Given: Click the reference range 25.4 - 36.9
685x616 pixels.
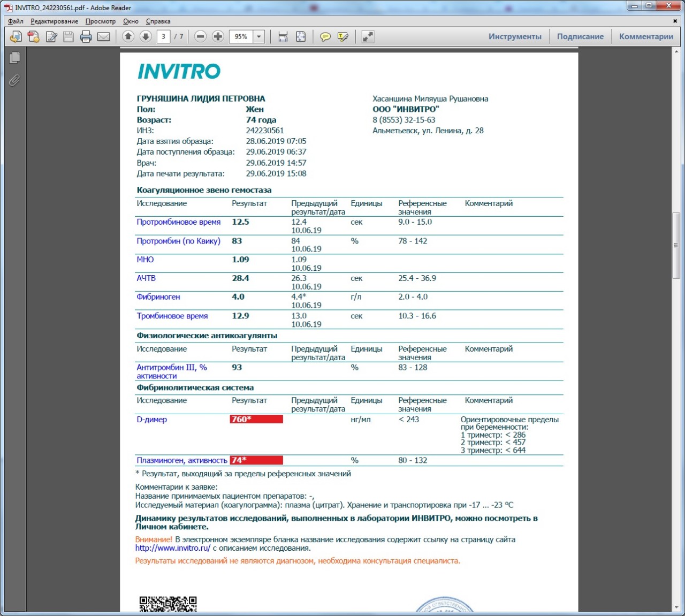Looking at the screenshot, I should point(417,278).
